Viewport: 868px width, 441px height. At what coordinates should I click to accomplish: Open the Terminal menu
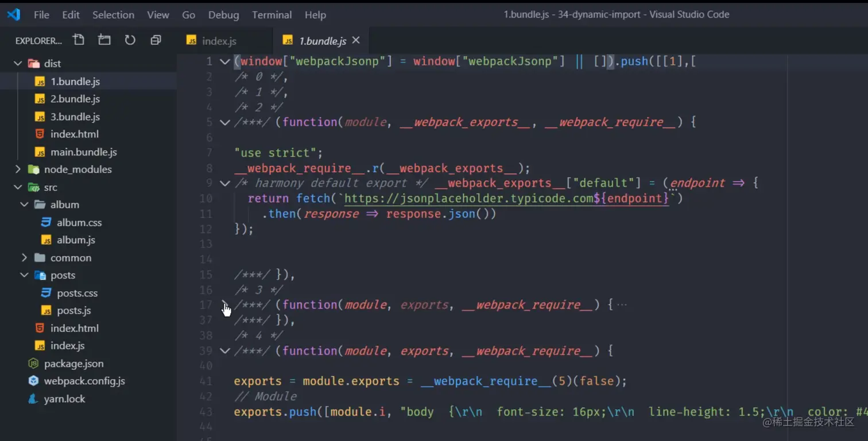point(272,15)
